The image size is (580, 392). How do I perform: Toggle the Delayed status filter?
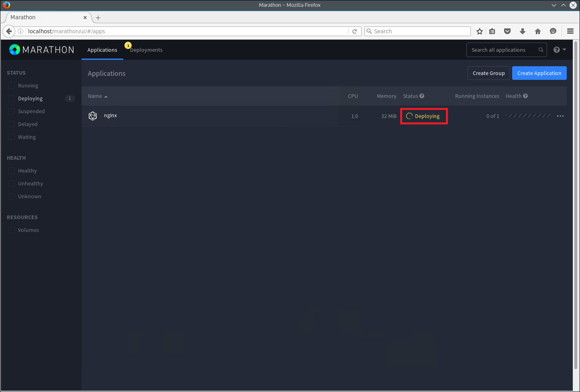pyautogui.click(x=12, y=124)
